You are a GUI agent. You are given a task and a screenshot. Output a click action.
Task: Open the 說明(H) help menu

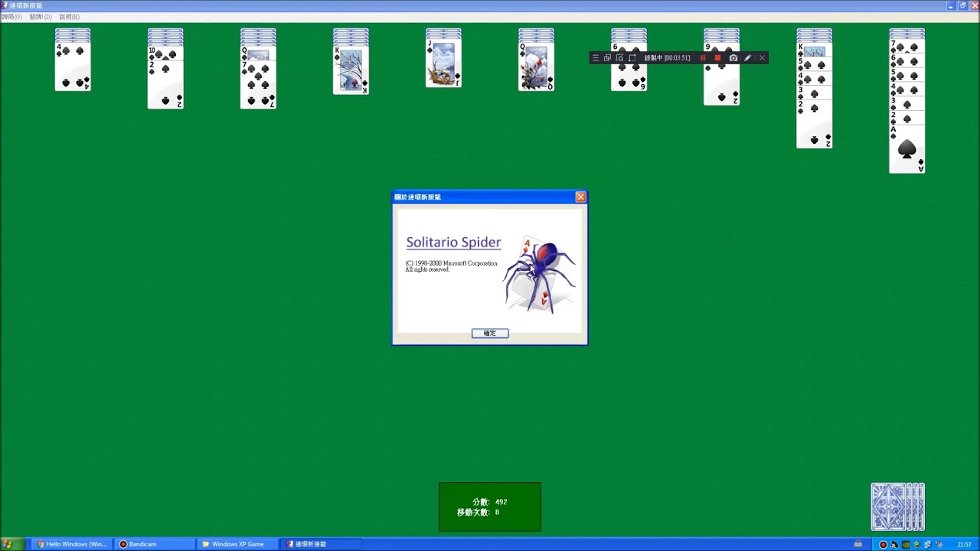(x=69, y=17)
